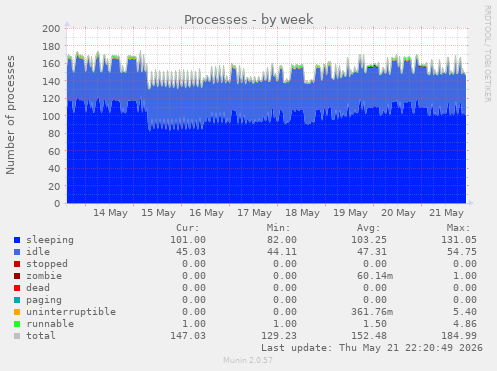This screenshot has height=371, width=497.
Task: Click total average value 152.48
Action: tap(369, 336)
